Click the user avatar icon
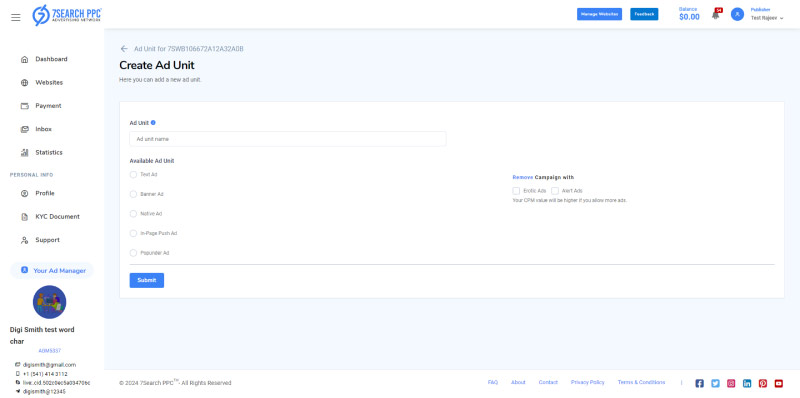The height and width of the screenshot is (398, 800). pos(737,14)
